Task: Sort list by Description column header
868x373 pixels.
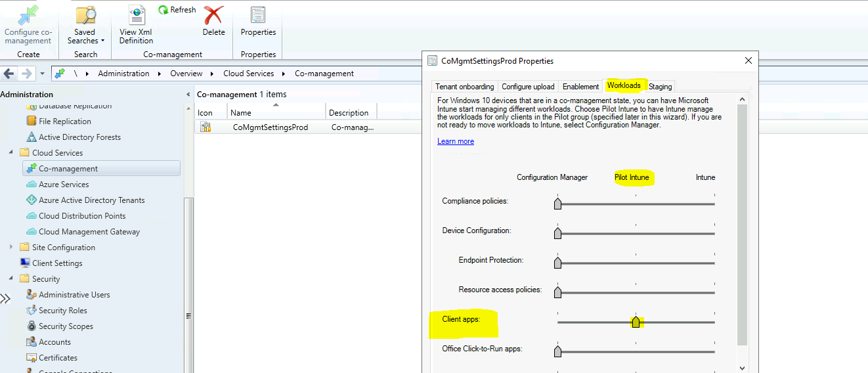Action: tap(351, 112)
